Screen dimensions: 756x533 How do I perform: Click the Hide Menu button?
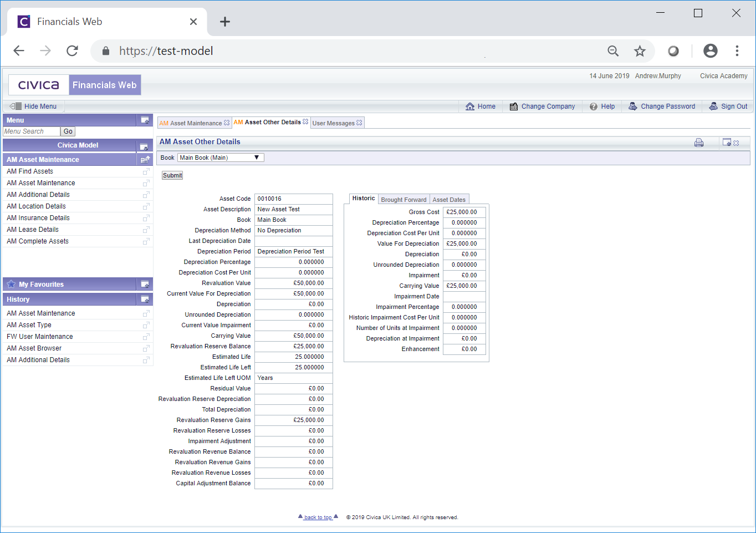(34, 106)
